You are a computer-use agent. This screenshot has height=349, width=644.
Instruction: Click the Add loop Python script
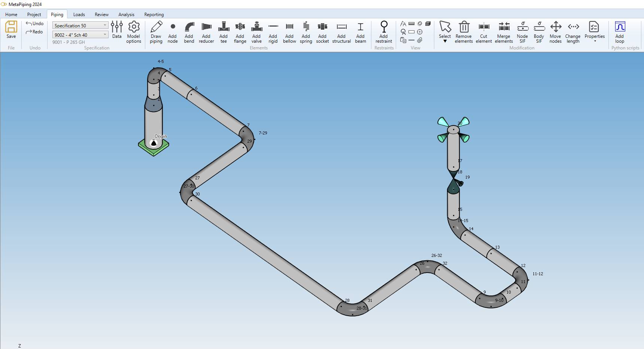coord(620,32)
